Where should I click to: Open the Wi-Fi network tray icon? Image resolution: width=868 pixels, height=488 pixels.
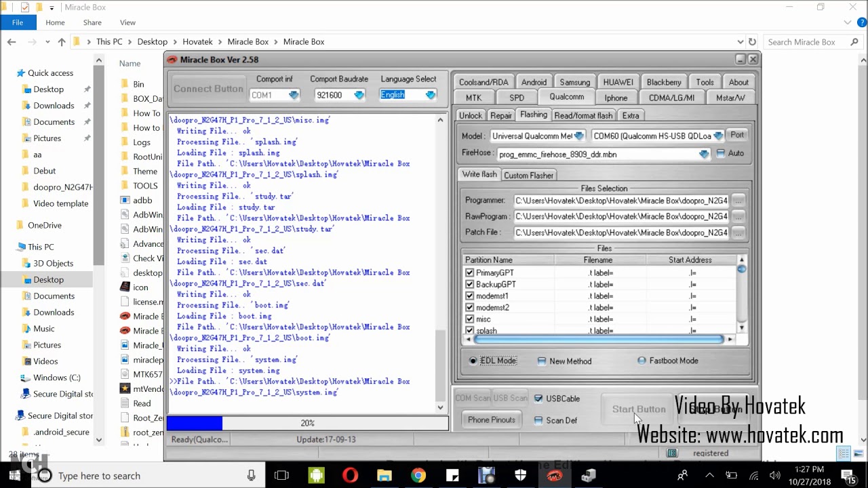point(754,476)
